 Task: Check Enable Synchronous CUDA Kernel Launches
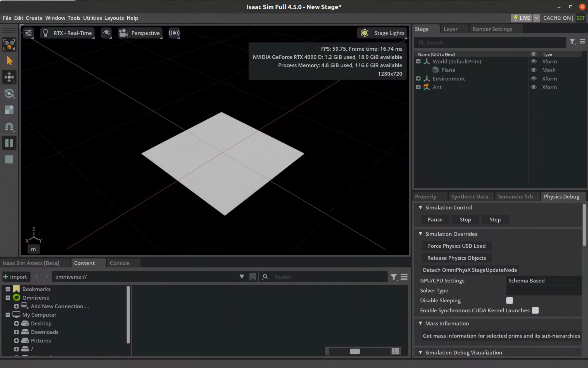pyautogui.click(x=535, y=310)
